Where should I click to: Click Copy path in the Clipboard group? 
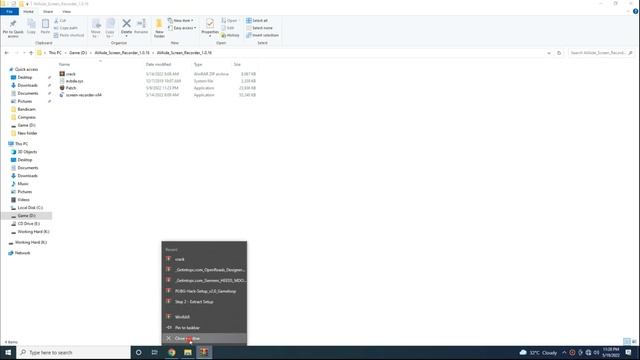pos(65,28)
